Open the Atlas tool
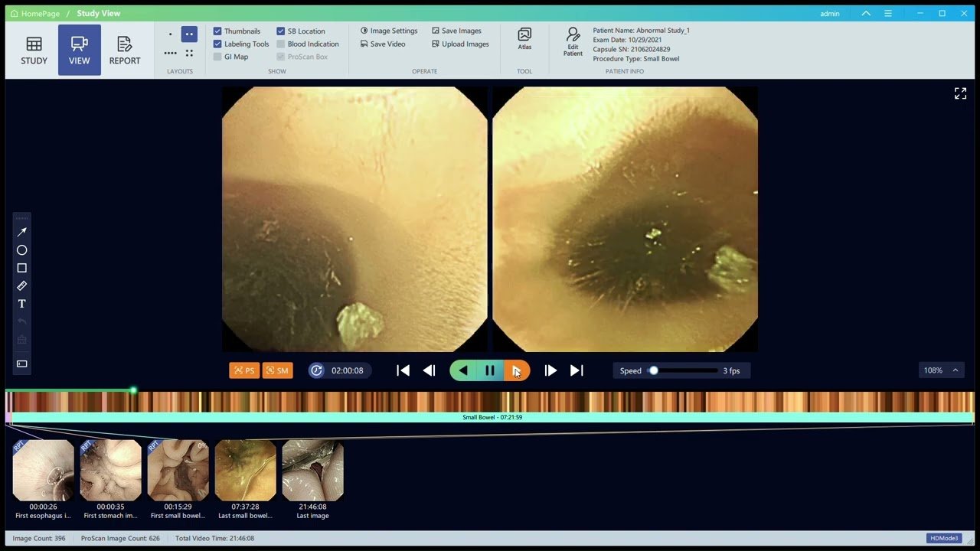 tap(524, 38)
